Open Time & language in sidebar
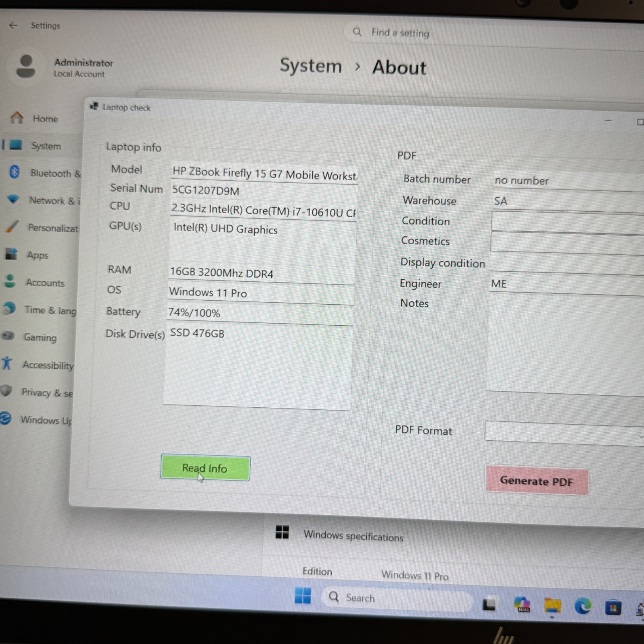This screenshot has height=644, width=644. tap(39, 310)
